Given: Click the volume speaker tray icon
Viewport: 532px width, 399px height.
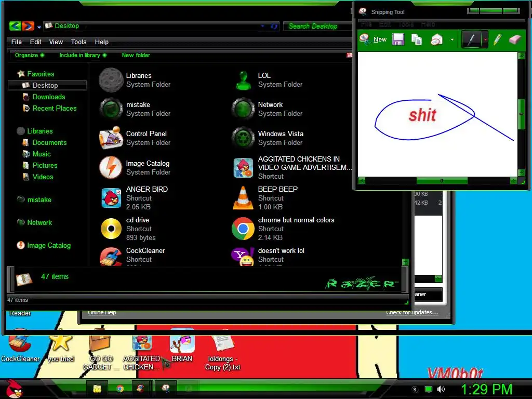Looking at the screenshot, I should tap(441, 389).
